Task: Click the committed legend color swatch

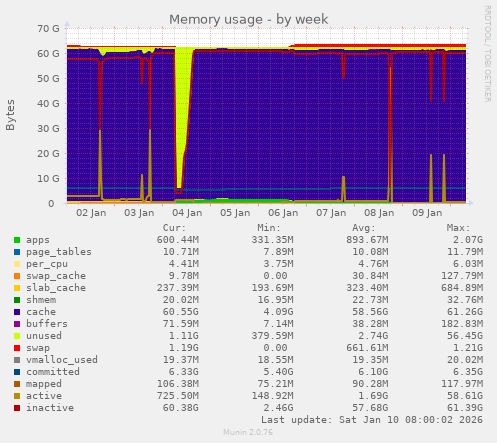Action: 17,372
